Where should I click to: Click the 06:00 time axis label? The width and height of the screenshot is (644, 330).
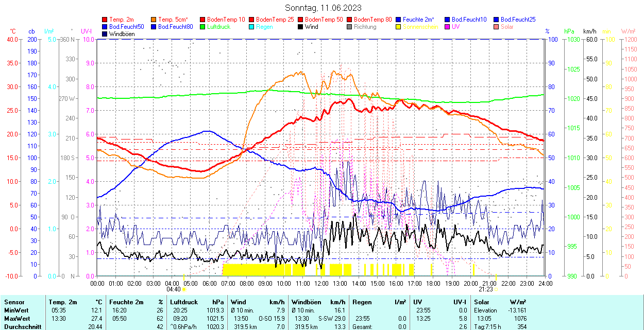(209, 283)
